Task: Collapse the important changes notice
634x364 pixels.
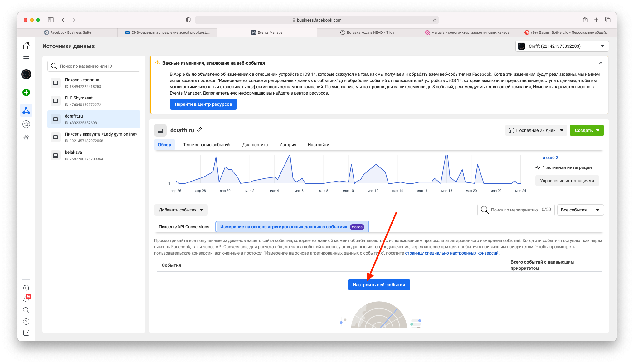Action: [x=601, y=63]
